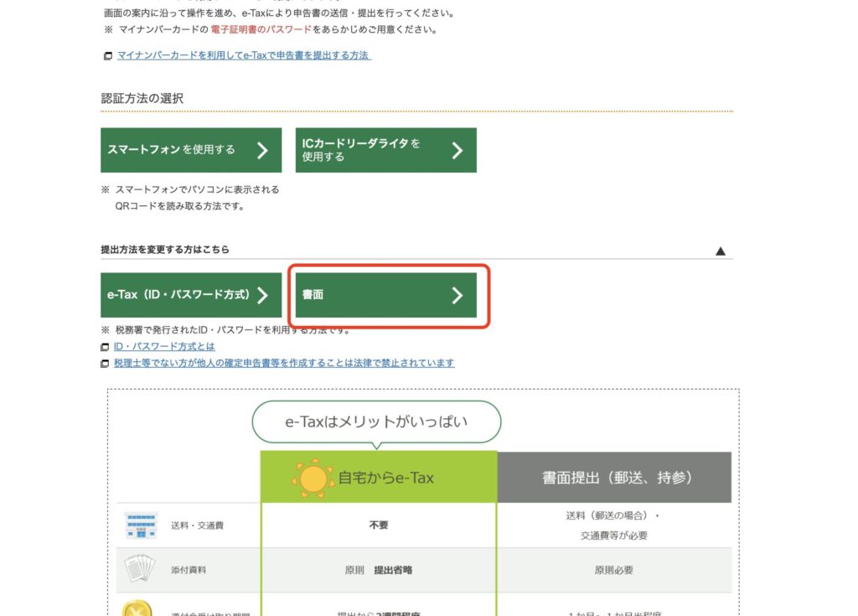Select the 書面提出（郵送、持参） column header

pyautogui.click(x=617, y=478)
